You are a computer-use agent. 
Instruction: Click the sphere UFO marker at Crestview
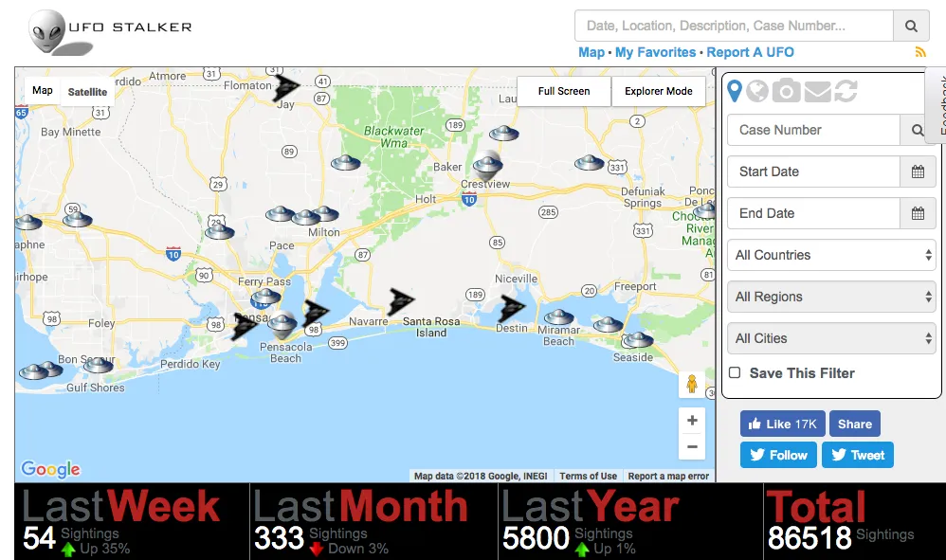pos(487,163)
